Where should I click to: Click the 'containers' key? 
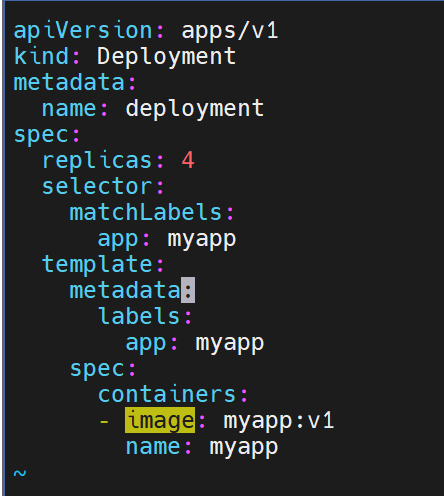pos(167,395)
